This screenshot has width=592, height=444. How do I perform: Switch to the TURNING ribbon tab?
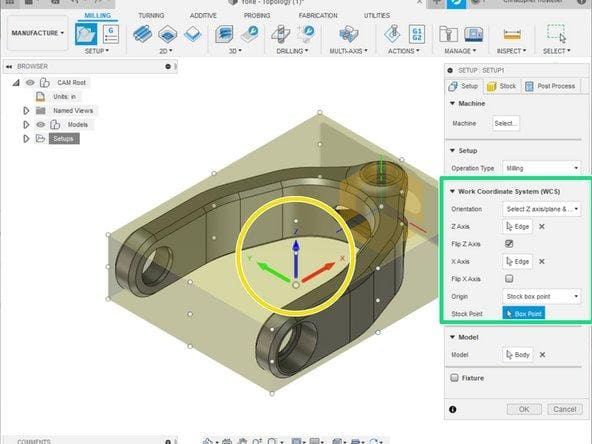click(x=151, y=15)
